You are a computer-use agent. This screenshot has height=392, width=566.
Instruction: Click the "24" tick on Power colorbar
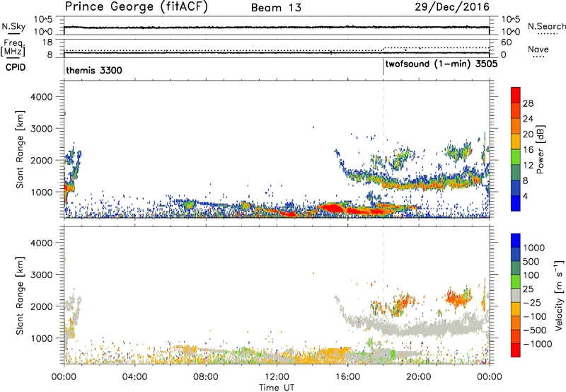[528, 119]
